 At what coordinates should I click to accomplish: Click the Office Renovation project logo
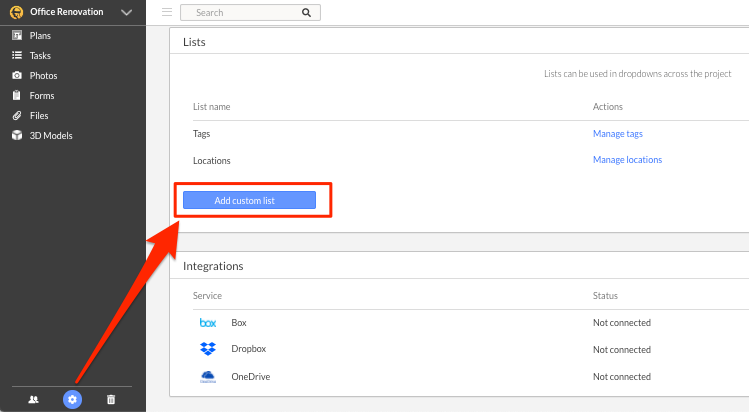pos(17,12)
